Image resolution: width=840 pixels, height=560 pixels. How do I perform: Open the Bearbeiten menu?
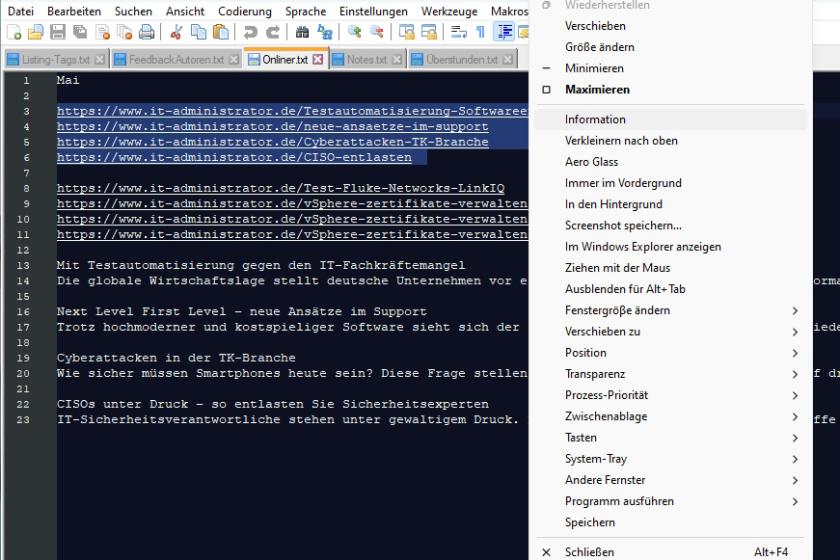74,11
